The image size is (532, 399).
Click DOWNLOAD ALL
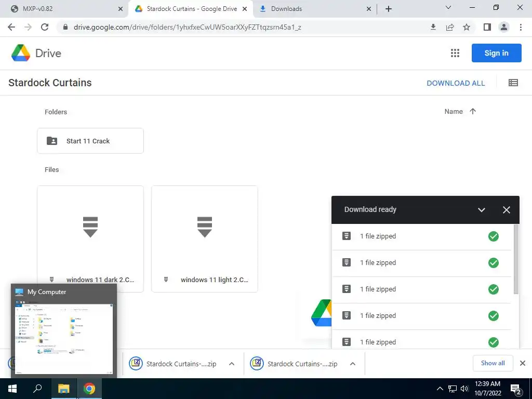pyautogui.click(x=456, y=83)
